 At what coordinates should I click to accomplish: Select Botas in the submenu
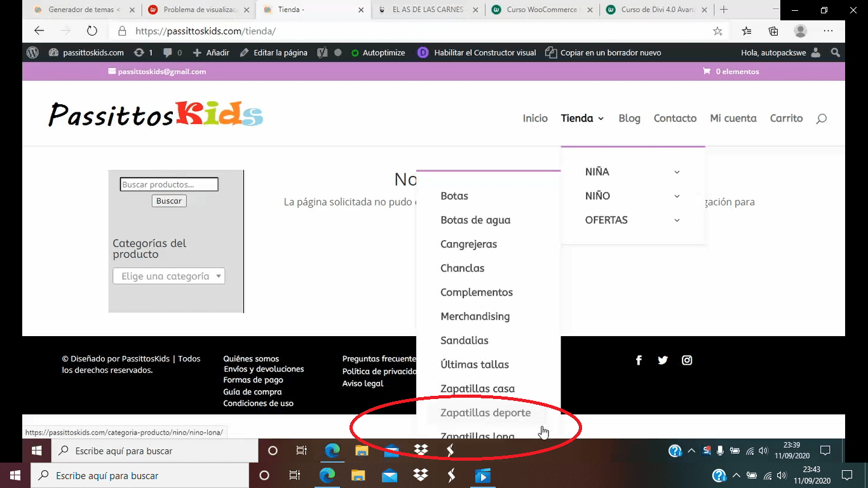coord(454,196)
